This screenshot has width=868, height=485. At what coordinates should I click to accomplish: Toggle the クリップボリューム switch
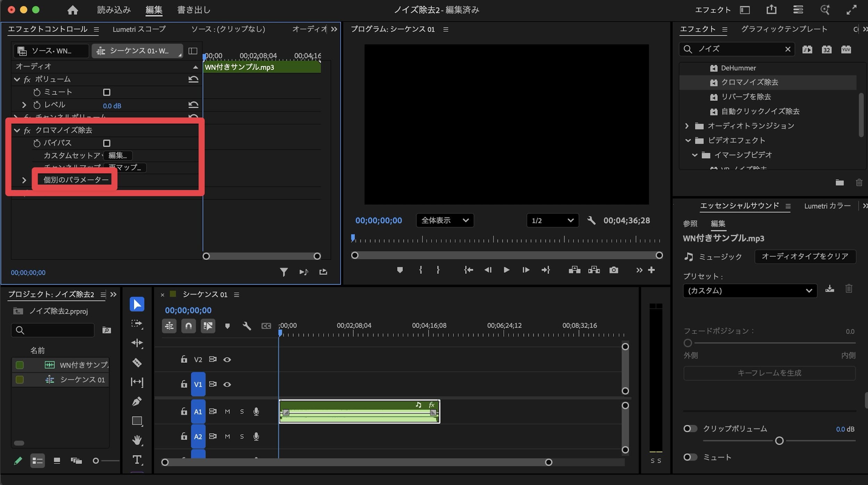click(x=690, y=428)
